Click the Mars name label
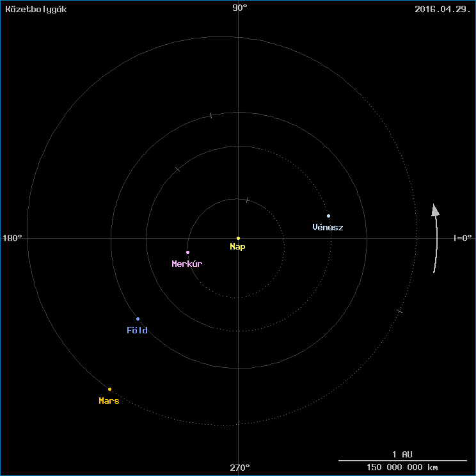The height and width of the screenshot is (476, 476). (109, 401)
